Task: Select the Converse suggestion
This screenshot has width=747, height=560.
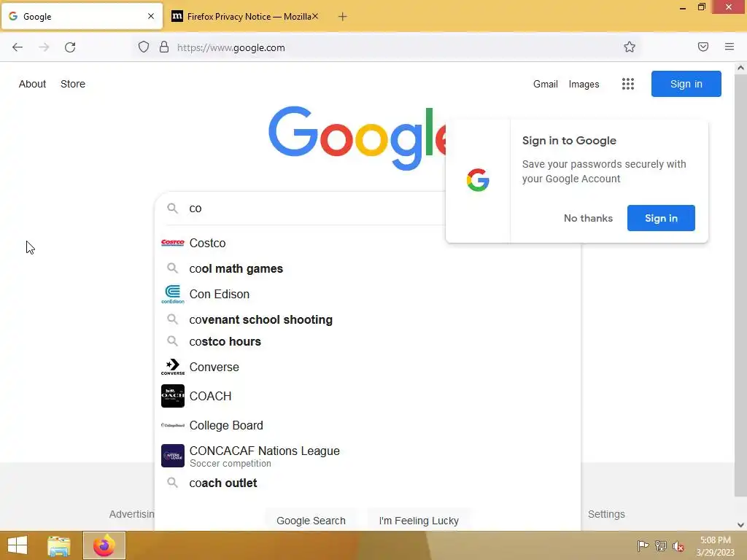Action: pyautogui.click(x=368, y=367)
